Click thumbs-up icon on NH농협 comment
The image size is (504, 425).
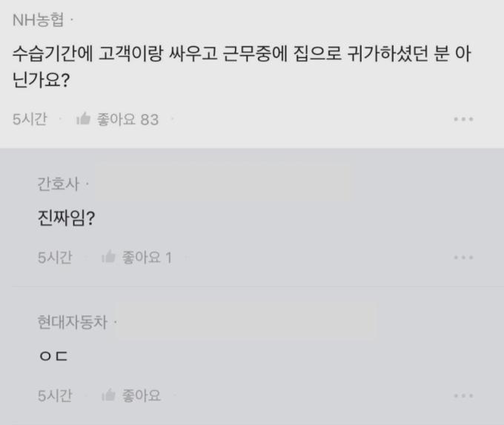pyautogui.click(x=84, y=119)
